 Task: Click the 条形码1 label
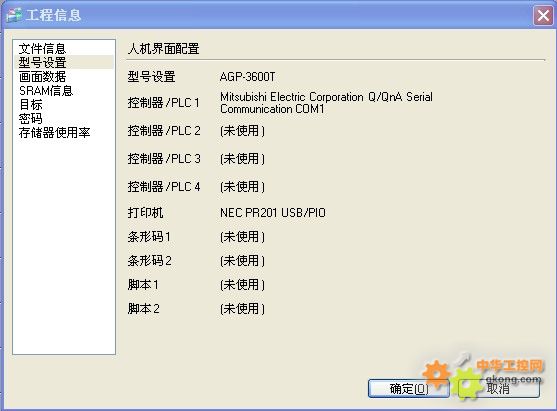149,237
